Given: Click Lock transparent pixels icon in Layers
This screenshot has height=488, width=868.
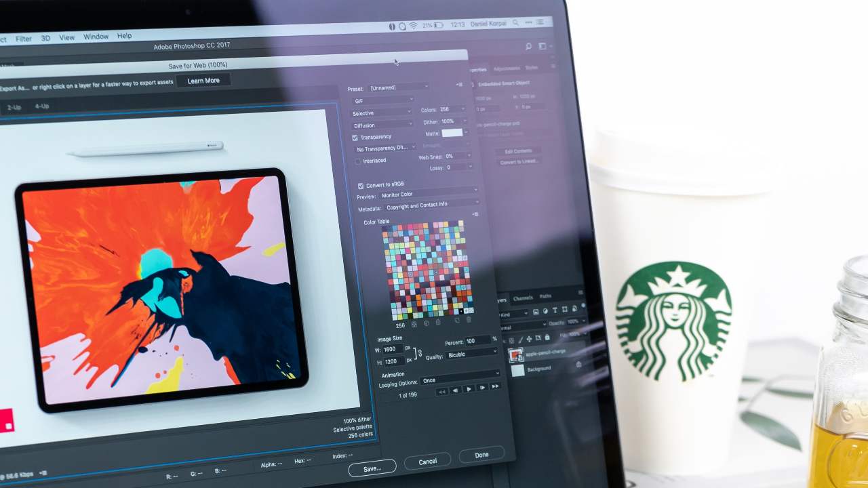Looking at the screenshot, I should click(511, 341).
